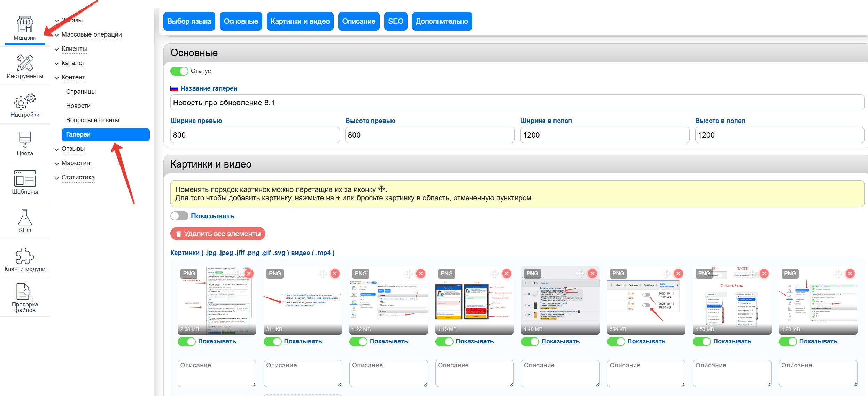Click Удалить все элементы button

coord(218,234)
